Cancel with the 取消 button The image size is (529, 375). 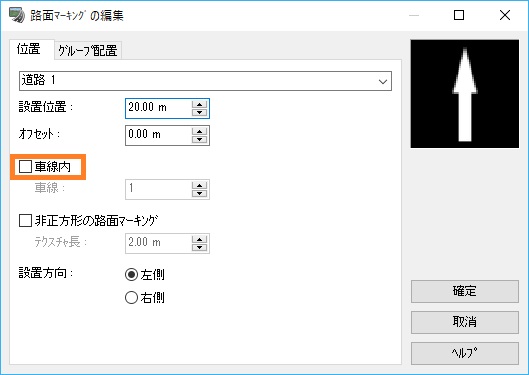click(x=465, y=322)
